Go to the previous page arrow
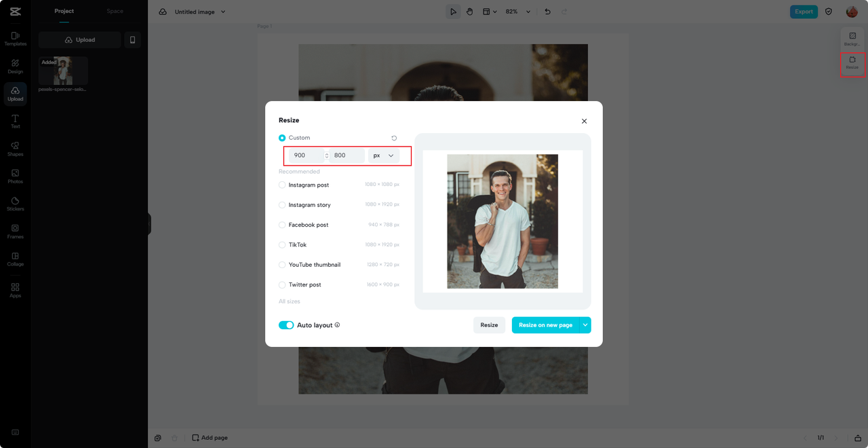 tap(806, 438)
